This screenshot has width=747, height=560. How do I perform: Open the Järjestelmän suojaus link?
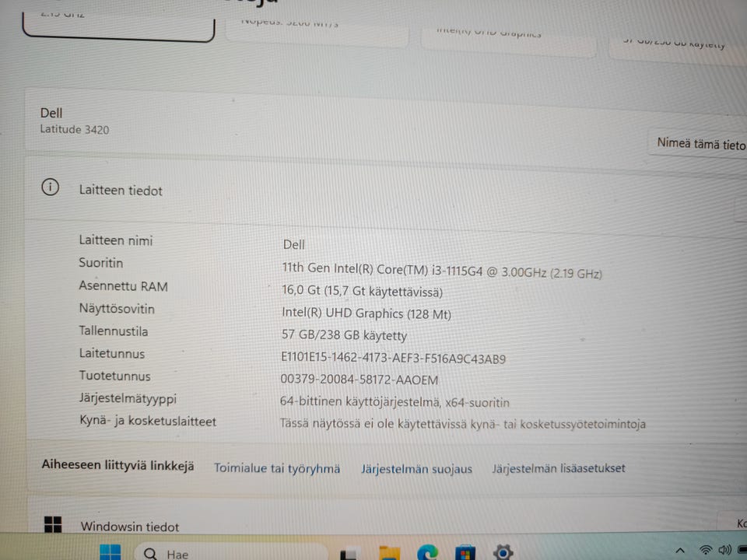tap(416, 469)
